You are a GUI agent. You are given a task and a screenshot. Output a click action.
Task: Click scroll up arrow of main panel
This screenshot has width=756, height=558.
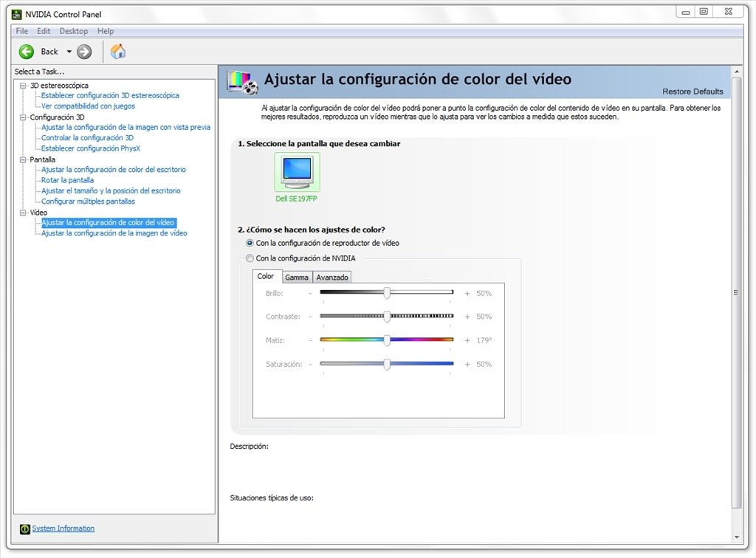click(x=736, y=72)
